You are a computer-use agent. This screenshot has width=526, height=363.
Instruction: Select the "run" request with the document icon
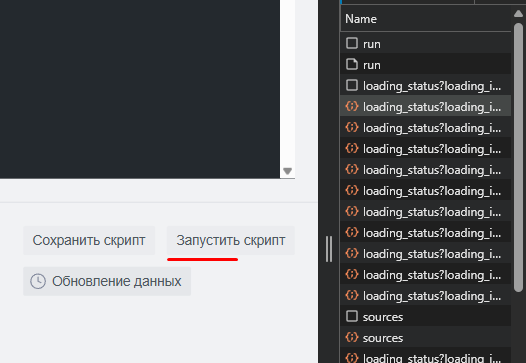coord(425,65)
